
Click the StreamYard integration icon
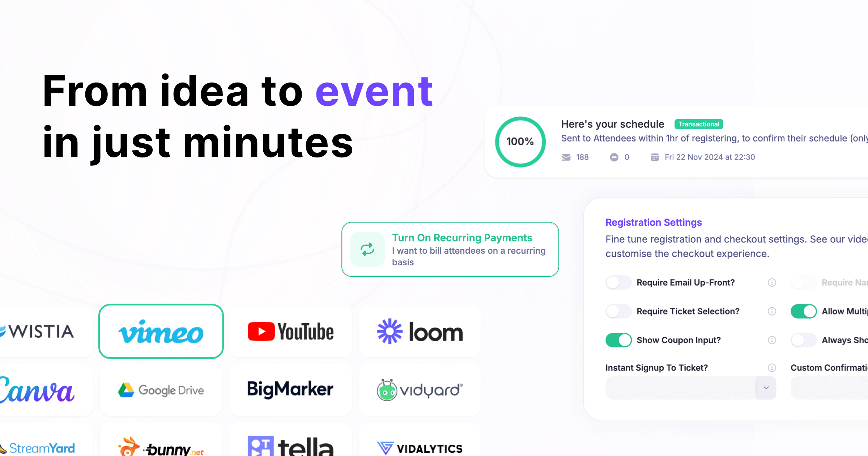point(38,448)
